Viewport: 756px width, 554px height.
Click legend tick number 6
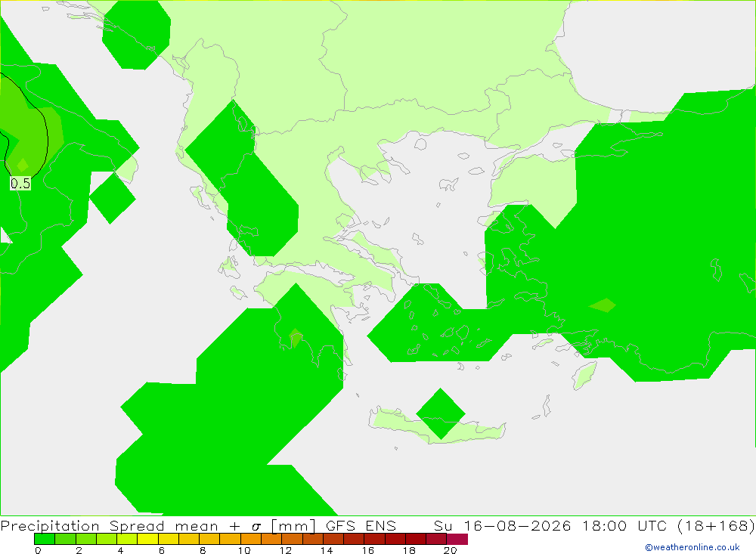pyautogui.click(x=162, y=550)
